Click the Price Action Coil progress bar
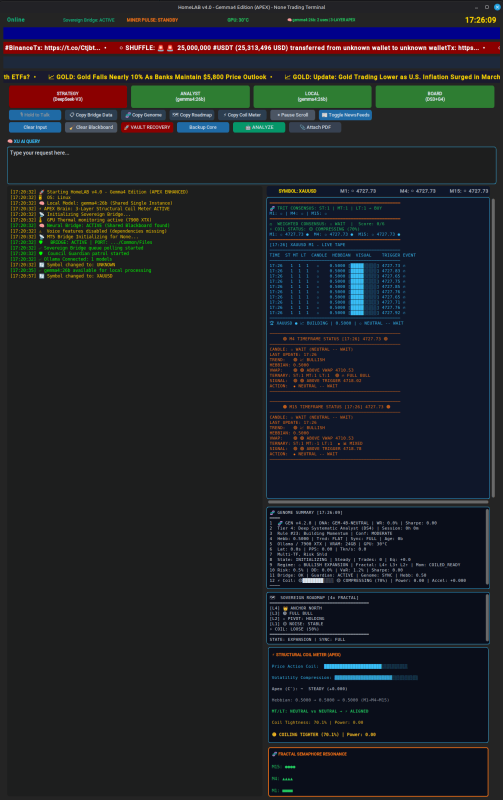Image resolution: width=503 pixels, height=800 pixels. pyautogui.click(x=366, y=666)
